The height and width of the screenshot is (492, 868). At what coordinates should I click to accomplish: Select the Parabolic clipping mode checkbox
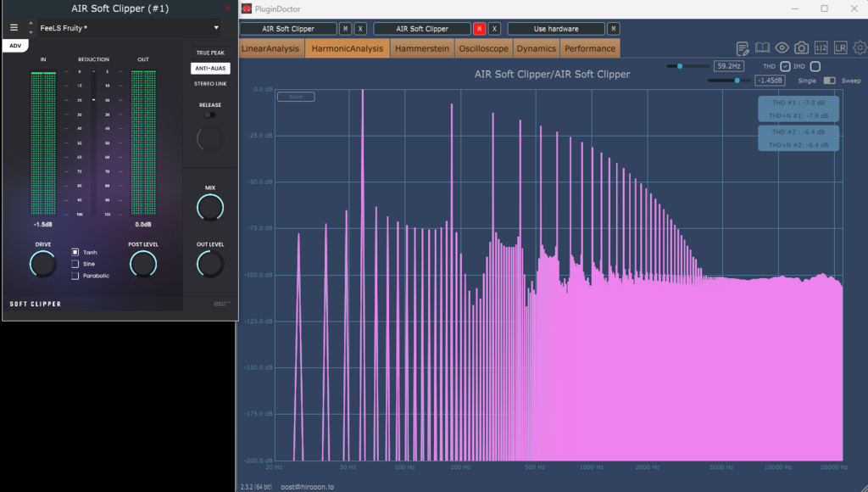(x=75, y=276)
